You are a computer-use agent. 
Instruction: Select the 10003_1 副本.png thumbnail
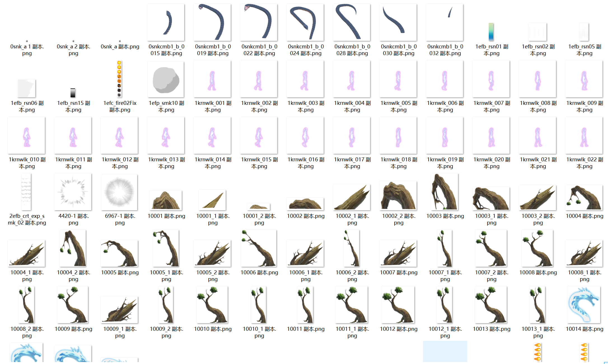click(x=491, y=198)
